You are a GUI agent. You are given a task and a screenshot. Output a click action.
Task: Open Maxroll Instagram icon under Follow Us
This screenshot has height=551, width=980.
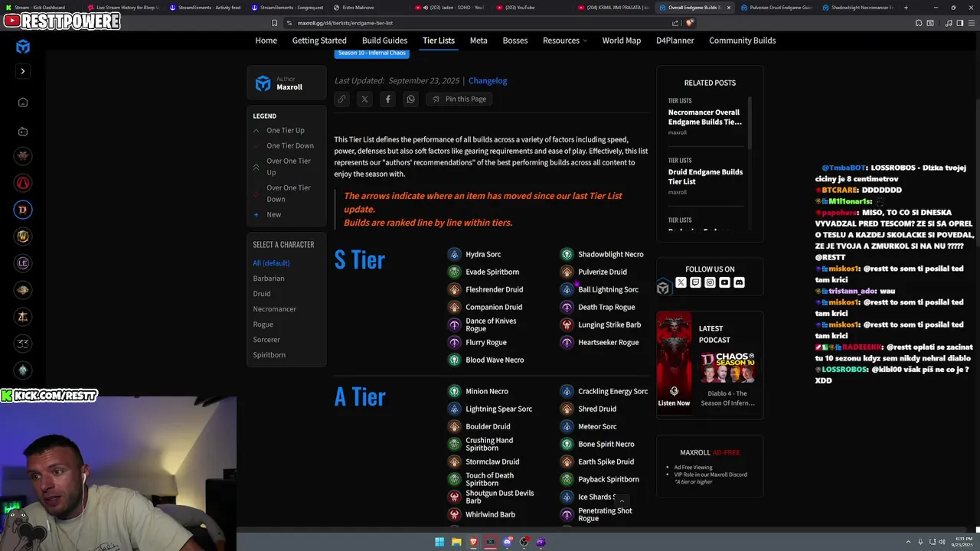tap(710, 282)
